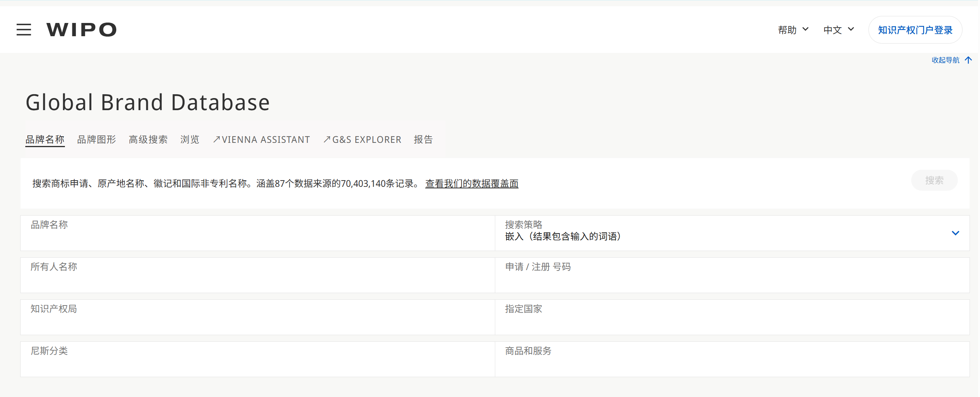Image resolution: width=980 pixels, height=397 pixels.
Task: Open 查看我们的数据覆盖面 link
Action: pyautogui.click(x=472, y=183)
